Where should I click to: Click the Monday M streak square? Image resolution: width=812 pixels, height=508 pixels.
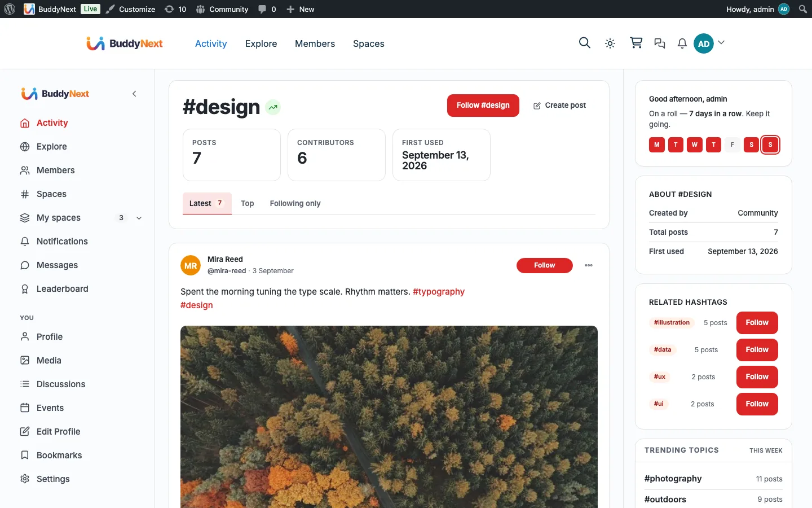click(657, 145)
